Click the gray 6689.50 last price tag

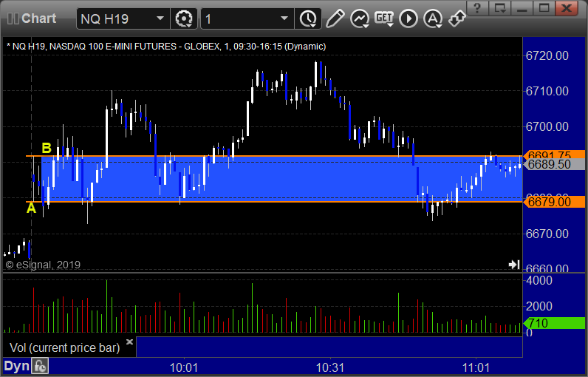point(554,164)
